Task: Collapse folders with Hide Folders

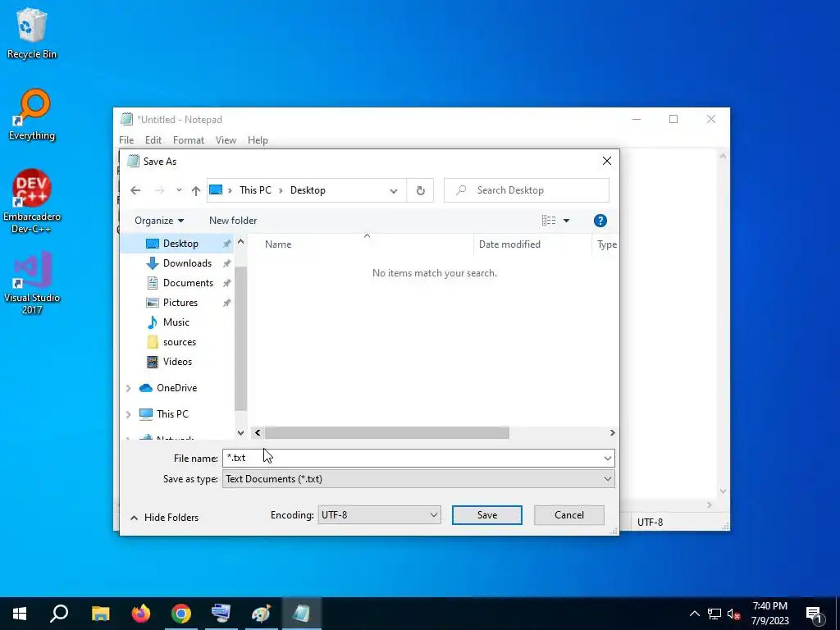Action: point(164,518)
